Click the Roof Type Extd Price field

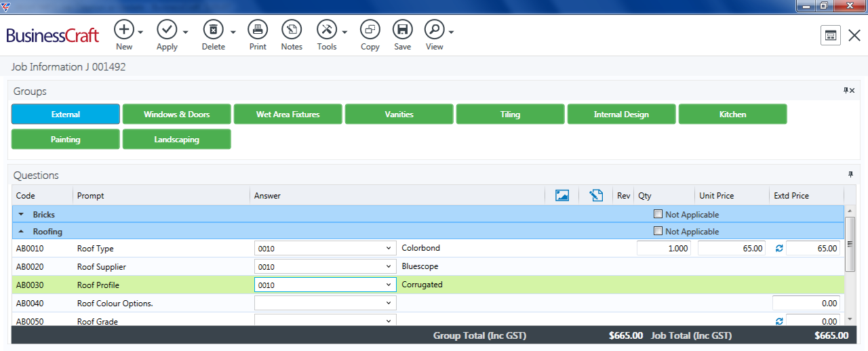coord(813,249)
